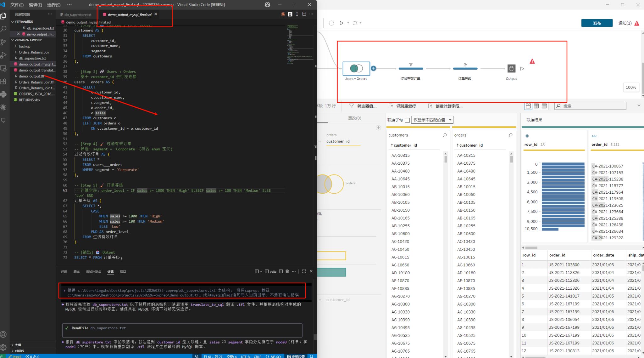The height and width of the screenshot is (358, 644).
Task: Click customers field list search icon
Action: point(444,135)
